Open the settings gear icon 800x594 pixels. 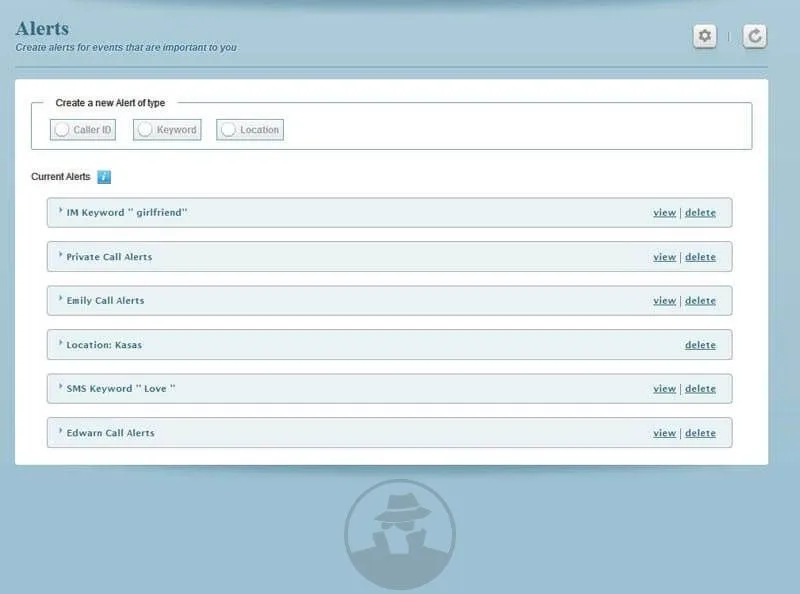point(705,36)
